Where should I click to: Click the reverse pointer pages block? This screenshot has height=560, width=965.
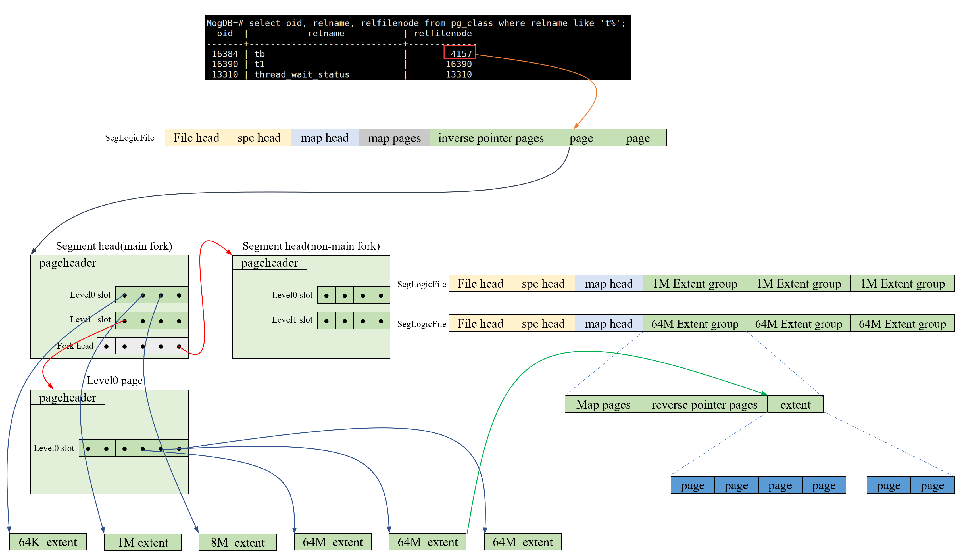tap(704, 405)
